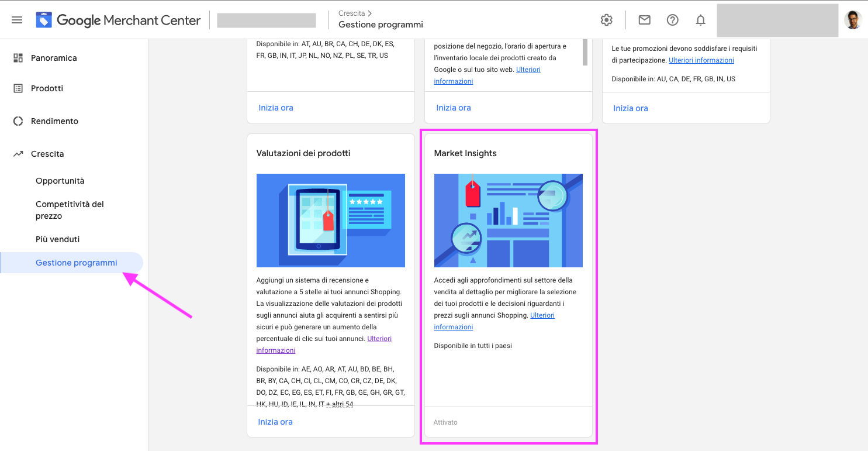
Task: Go to Opportunità under Crescita
Action: tap(60, 181)
